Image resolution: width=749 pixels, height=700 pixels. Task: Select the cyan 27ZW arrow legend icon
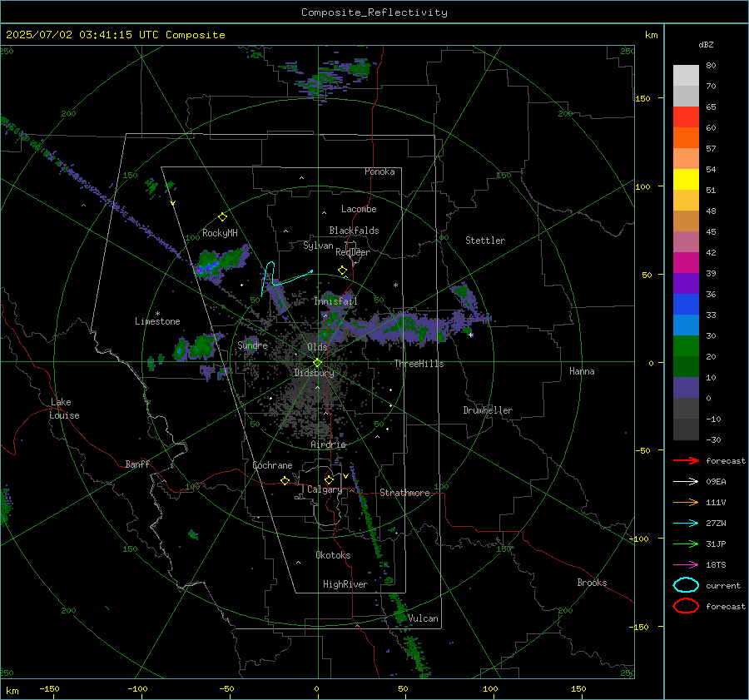pyautogui.click(x=686, y=524)
